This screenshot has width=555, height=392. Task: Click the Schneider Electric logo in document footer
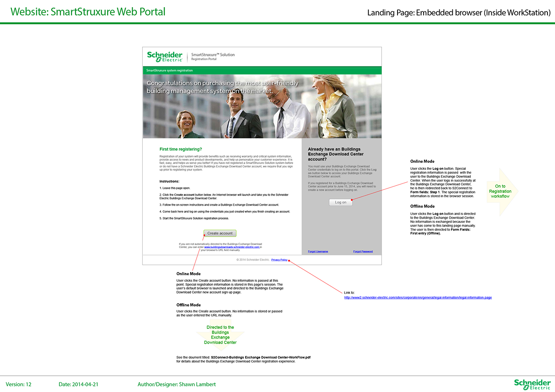point(532,384)
